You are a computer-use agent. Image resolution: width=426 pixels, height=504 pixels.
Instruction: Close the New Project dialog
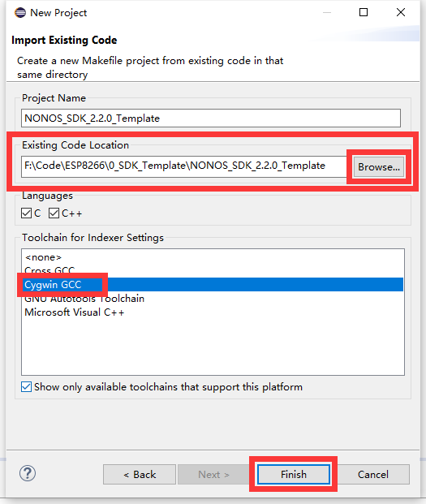(x=401, y=12)
